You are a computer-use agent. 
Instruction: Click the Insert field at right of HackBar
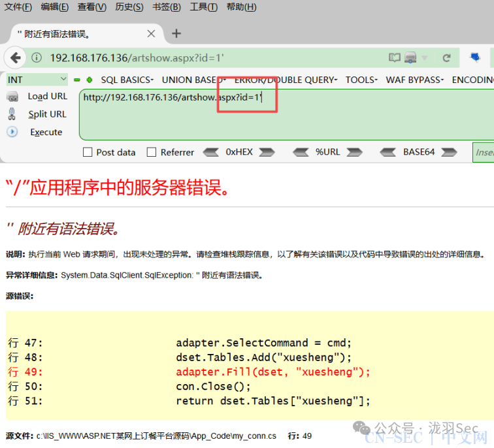click(484, 152)
